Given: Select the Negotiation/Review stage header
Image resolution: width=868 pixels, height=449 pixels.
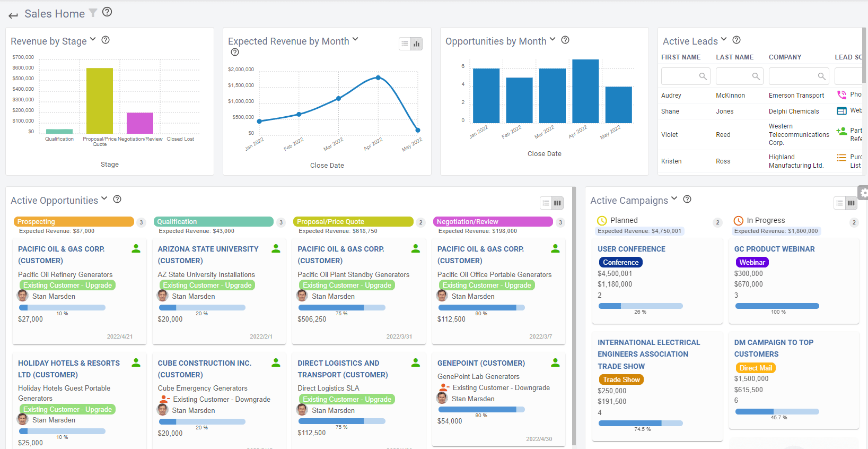Looking at the screenshot, I should point(493,221).
